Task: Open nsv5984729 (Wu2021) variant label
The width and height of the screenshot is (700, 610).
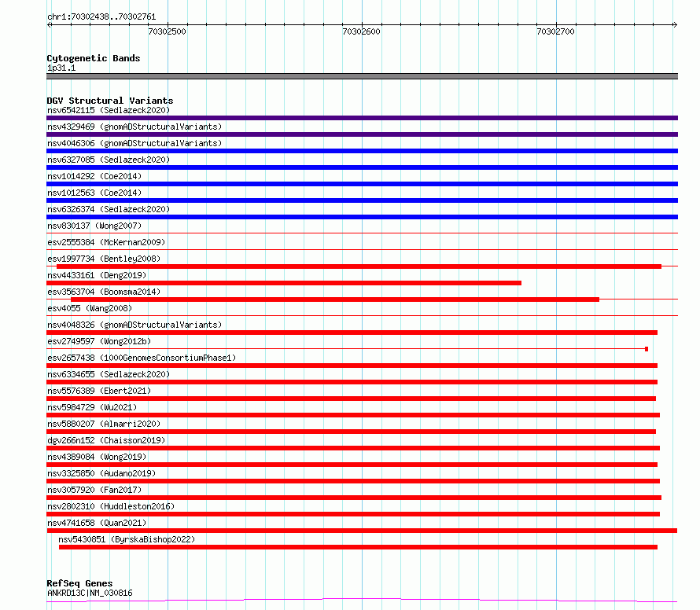Action: tap(92, 407)
